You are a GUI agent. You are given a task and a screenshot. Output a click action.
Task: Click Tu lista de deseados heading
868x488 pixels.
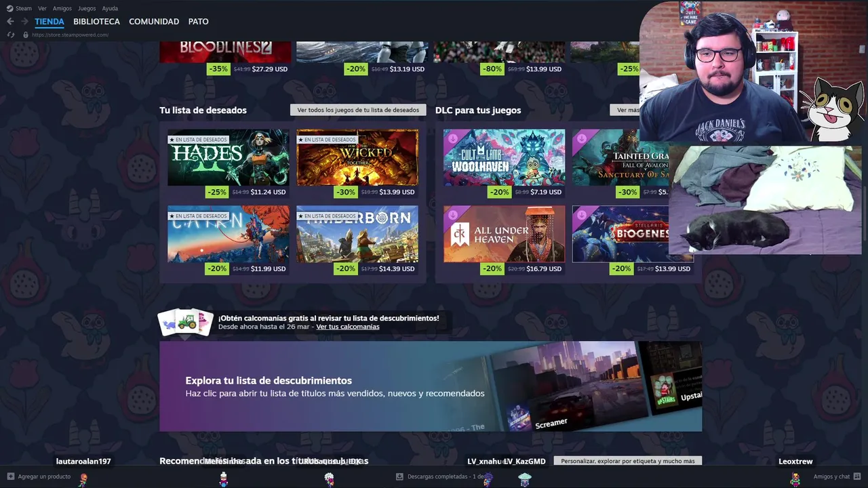click(x=203, y=110)
